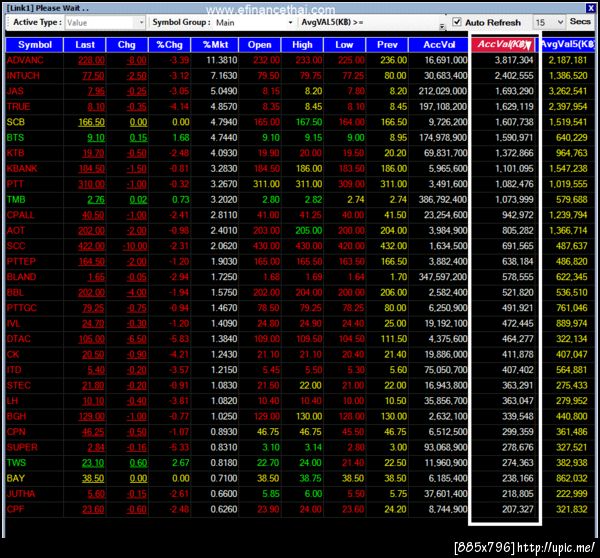This screenshot has height=558, width=600.
Task: Sort by the AccVol column header
Action: pyautogui.click(x=439, y=45)
